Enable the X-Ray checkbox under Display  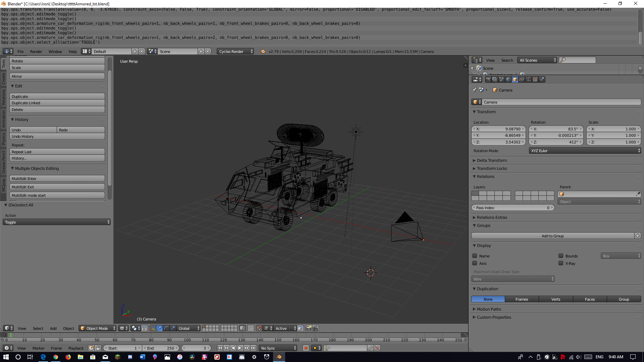pyautogui.click(x=561, y=263)
